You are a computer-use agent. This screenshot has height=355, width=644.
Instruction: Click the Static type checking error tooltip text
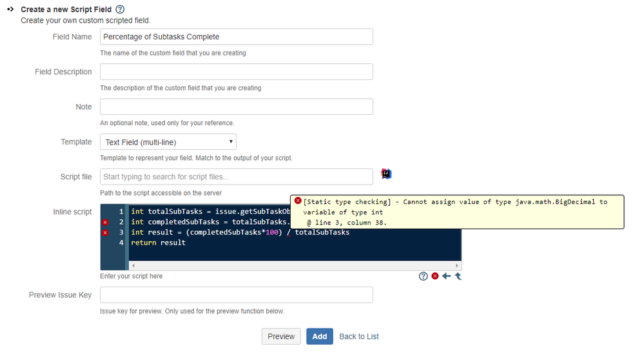click(455, 212)
